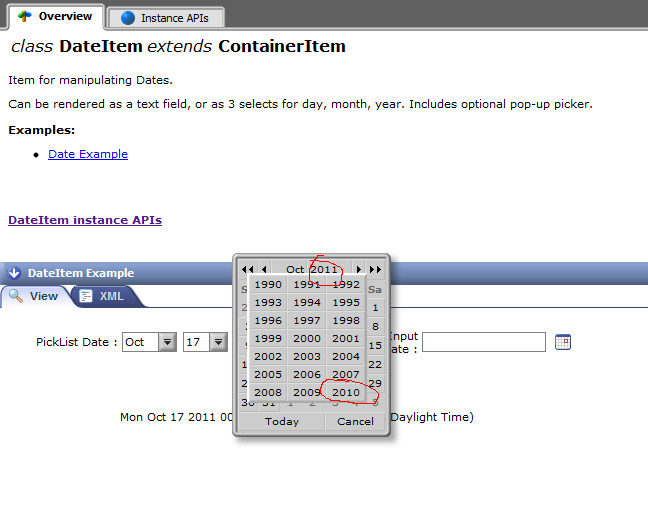The image size is (648, 507).
Task: Click the next year double-arrow
Action: [x=375, y=269]
